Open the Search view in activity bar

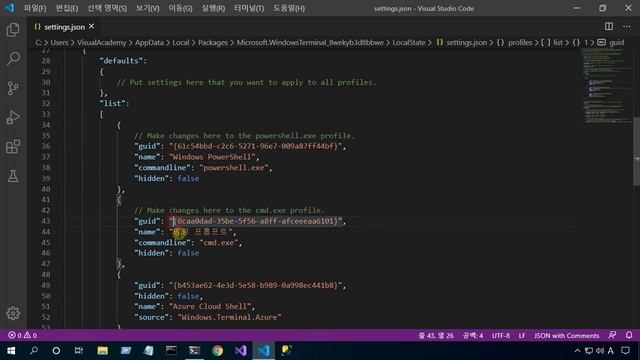tap(13, 59)
